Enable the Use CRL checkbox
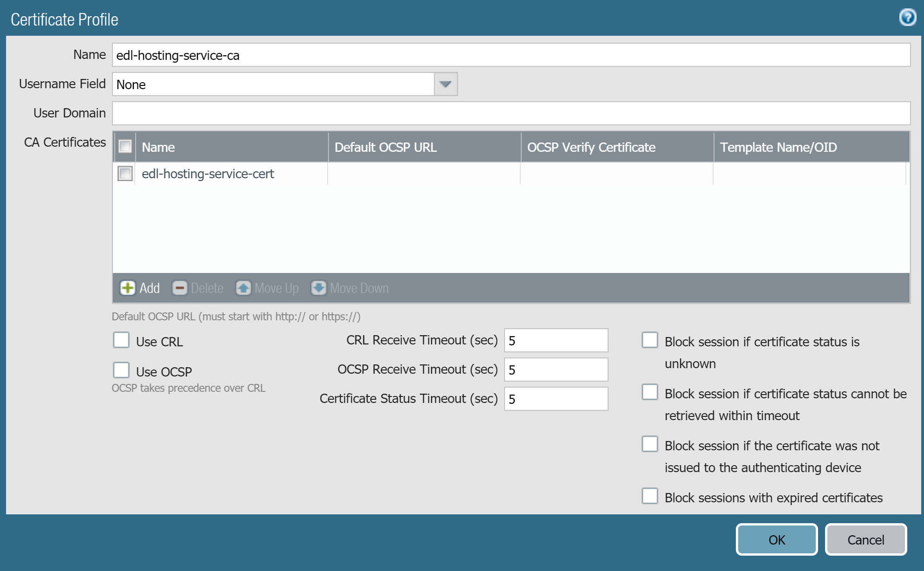The height and width of the screenshot is (571, 924). (121, 340)
